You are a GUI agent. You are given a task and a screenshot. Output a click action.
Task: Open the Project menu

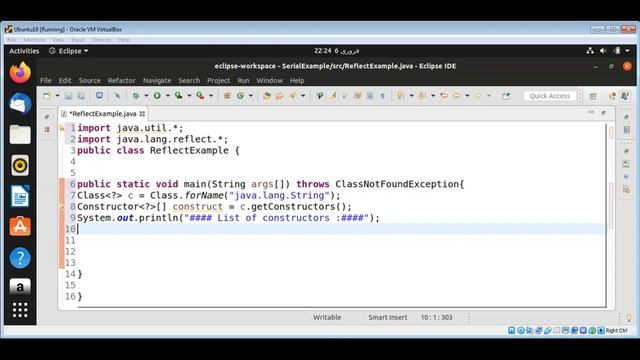219,80
